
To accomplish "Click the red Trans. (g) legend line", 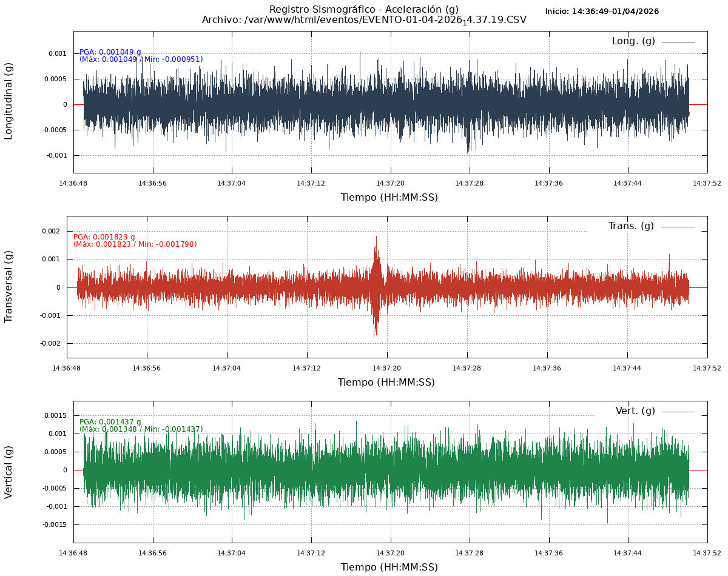I will pos(678,227).
